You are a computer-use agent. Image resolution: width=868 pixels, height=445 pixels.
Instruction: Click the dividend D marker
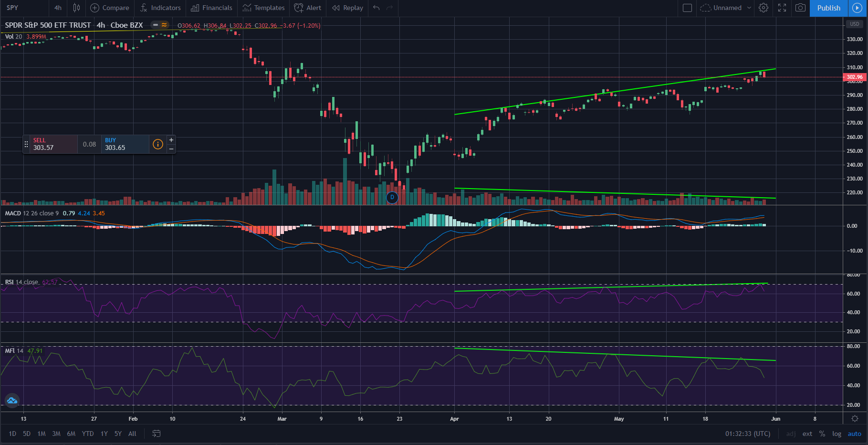tap(392, 197)
